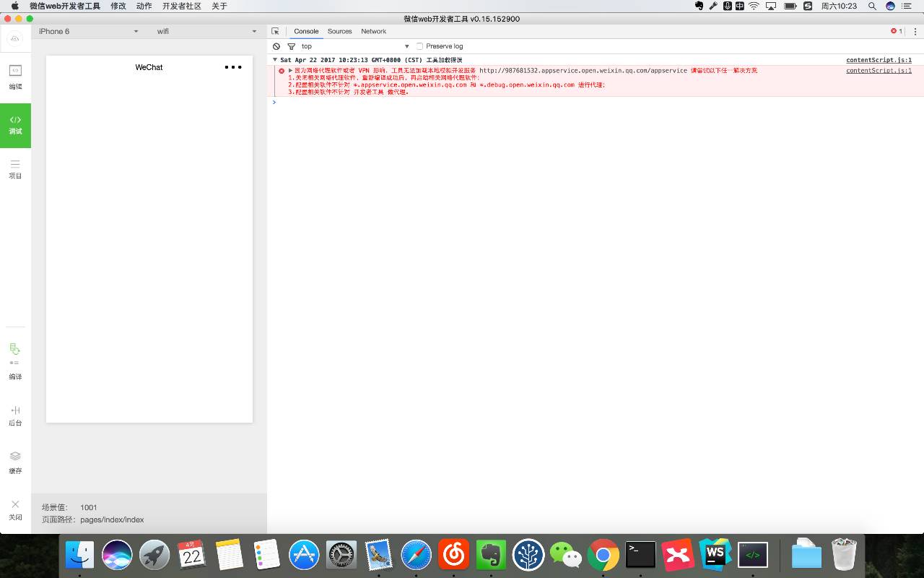Image resolution: width=924 pixels, height=578 pixels.
Task: Collapse the Sat Apr 22 log group
Action: pos(275,60)
